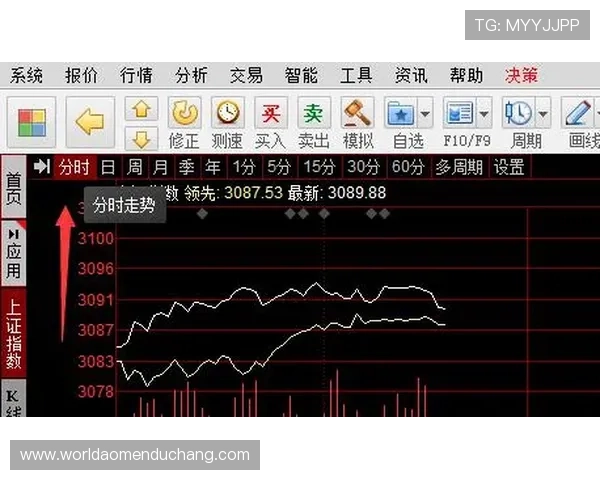The width and height of the screenshot is (600, 480).
Task: Click the 修正 refresh icon
Action: click(x=184, y=113)
